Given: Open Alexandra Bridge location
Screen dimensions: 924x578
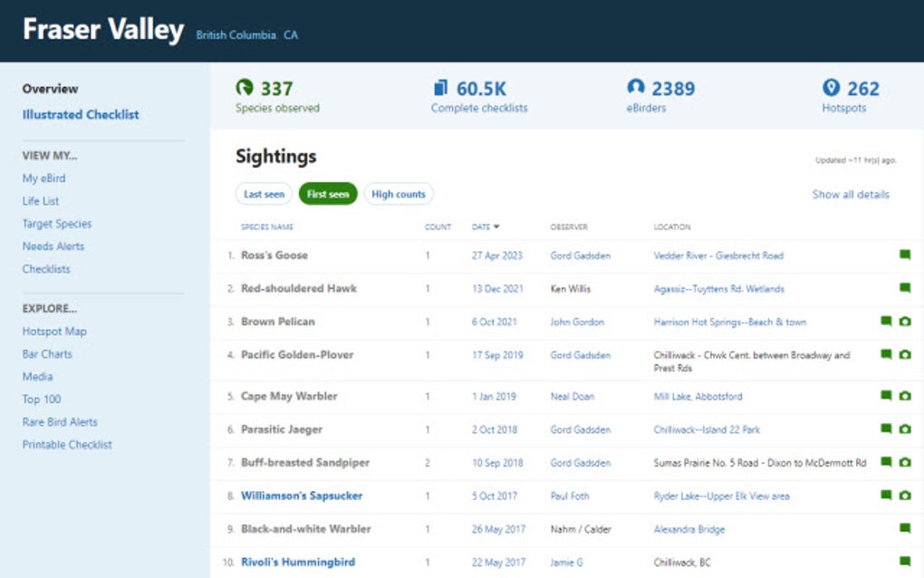Looking at the screenshot, I should (688, 529).
